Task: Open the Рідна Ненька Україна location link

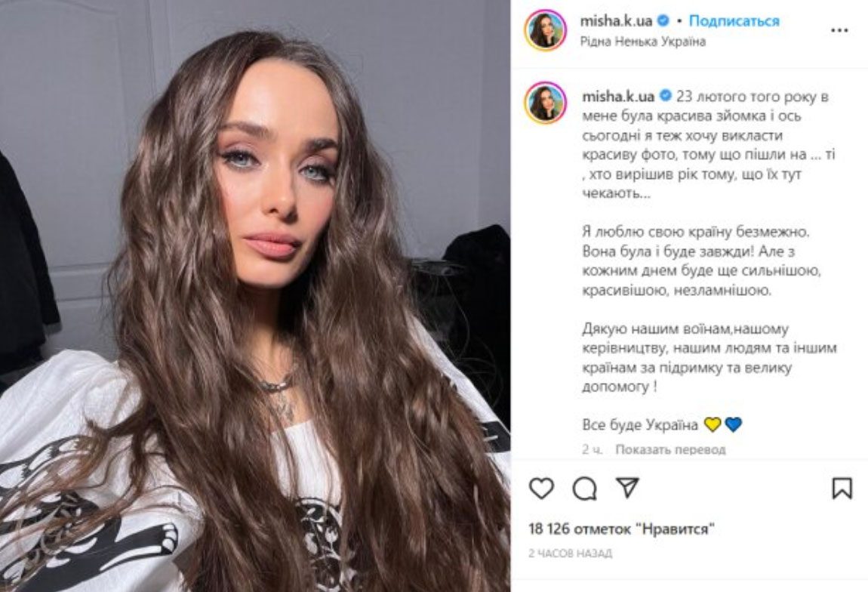Action: coord(642,42)
